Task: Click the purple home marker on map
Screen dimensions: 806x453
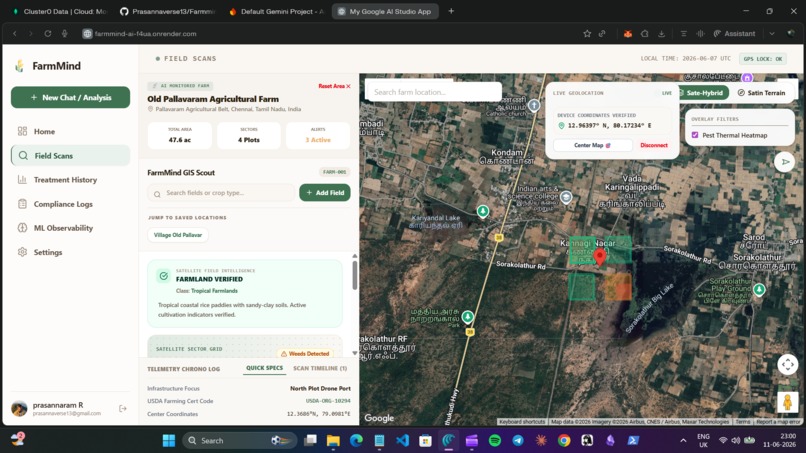Action: pos(747,78)
